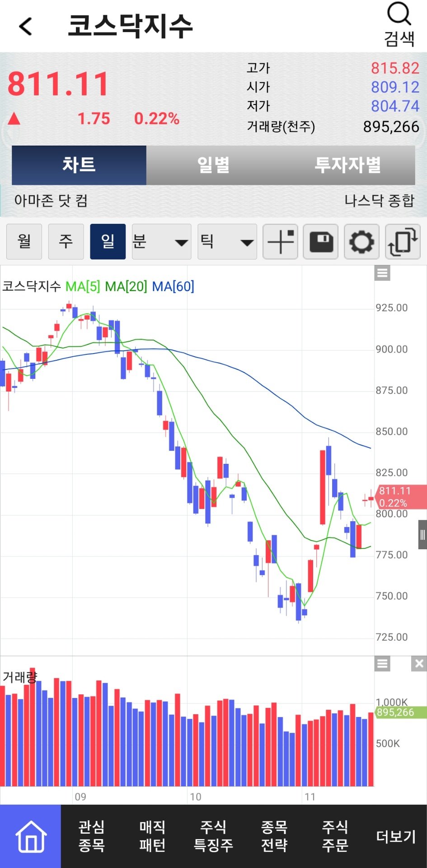Switch to the 일별 tab

coord(213,165)
